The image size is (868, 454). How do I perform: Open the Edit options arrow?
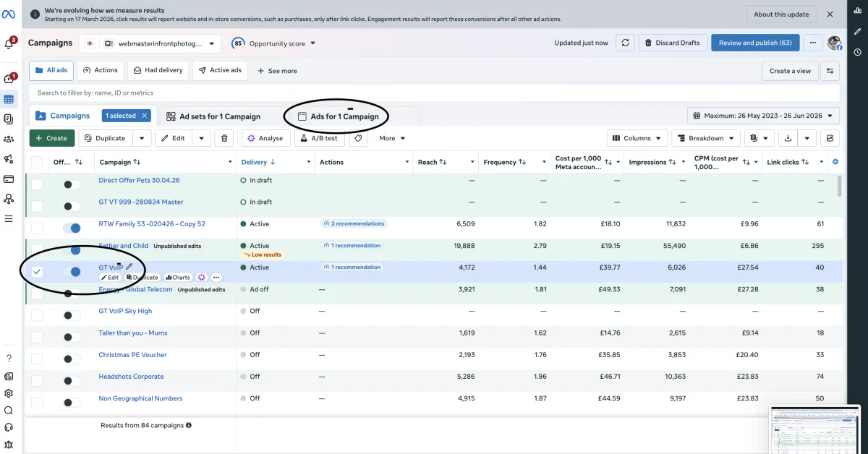click(201, 138)
